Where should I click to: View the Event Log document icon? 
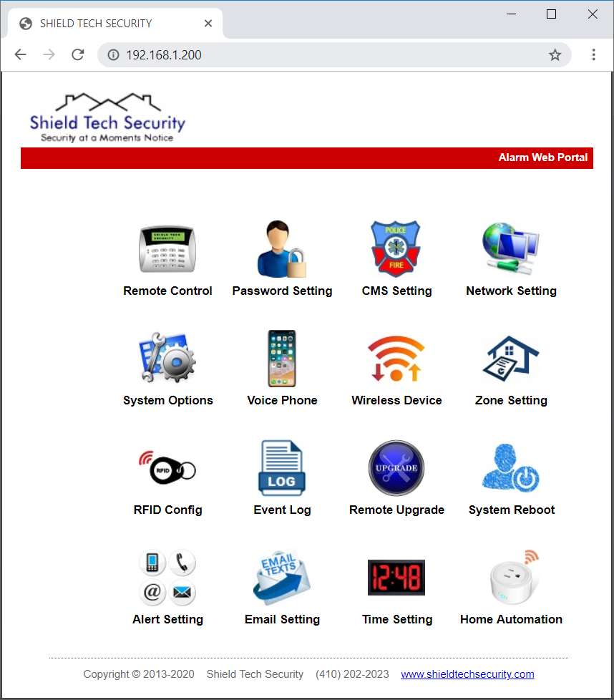(x=282, y=468)
